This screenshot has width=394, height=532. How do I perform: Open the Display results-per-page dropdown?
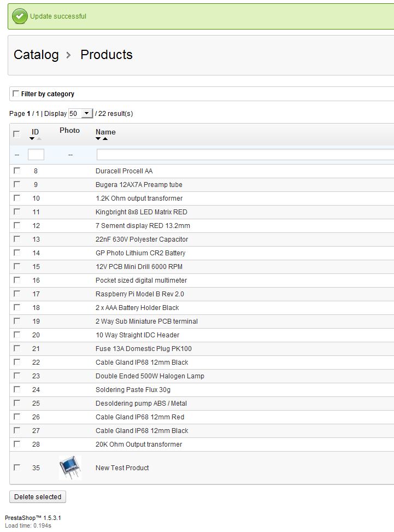[80, 113]
